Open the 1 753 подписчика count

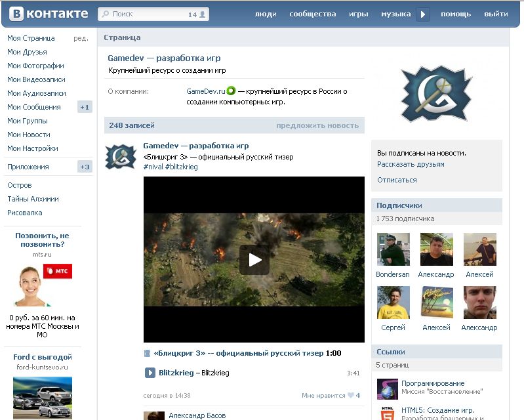click(405, 219)
